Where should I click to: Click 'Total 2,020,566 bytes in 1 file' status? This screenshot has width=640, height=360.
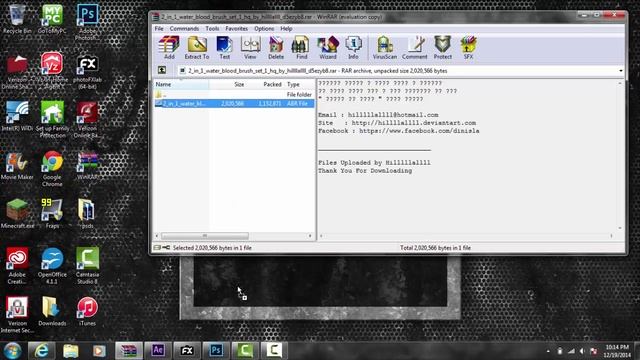(435, 248)
